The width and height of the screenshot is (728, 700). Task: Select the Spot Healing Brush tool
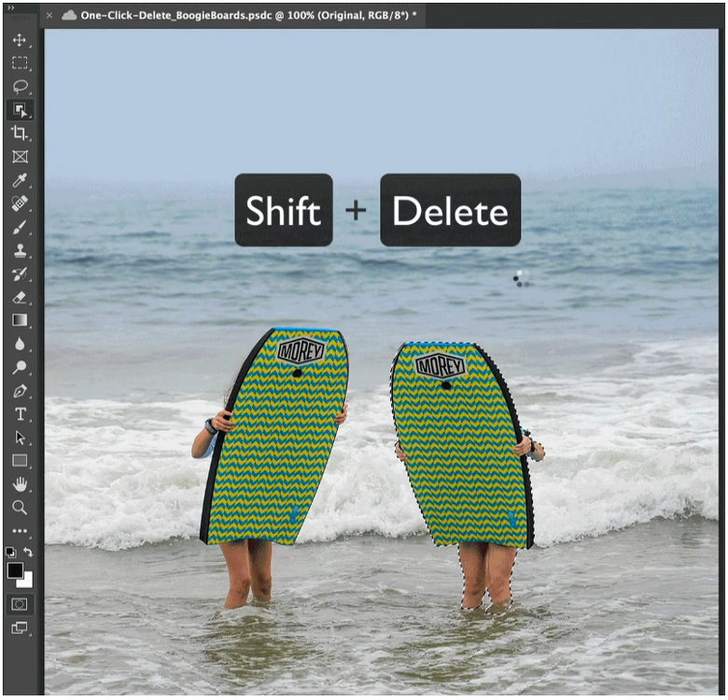[20, 203]
